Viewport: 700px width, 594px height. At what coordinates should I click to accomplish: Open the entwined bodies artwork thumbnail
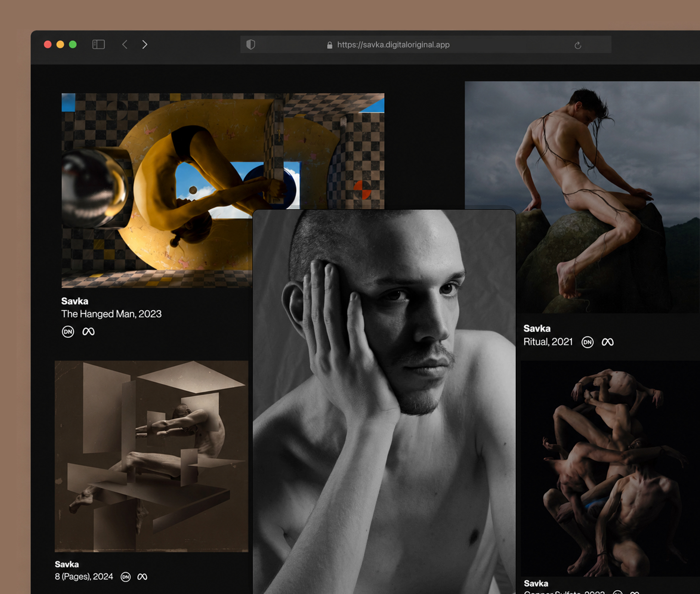pos(610,468)
